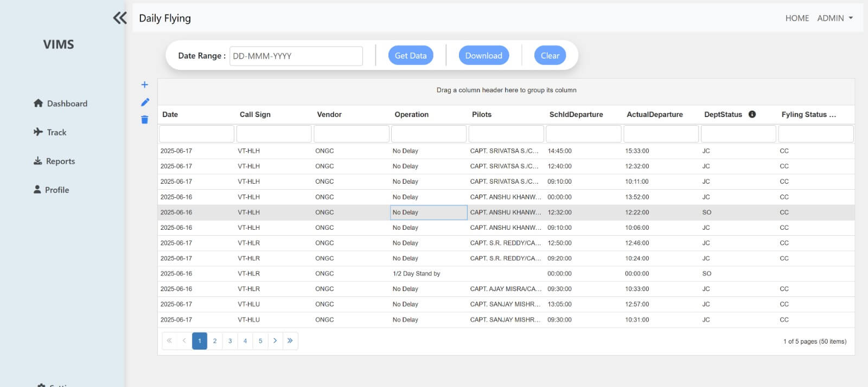Click the Download button
868x387 pixels.
(x=483, y=55)
